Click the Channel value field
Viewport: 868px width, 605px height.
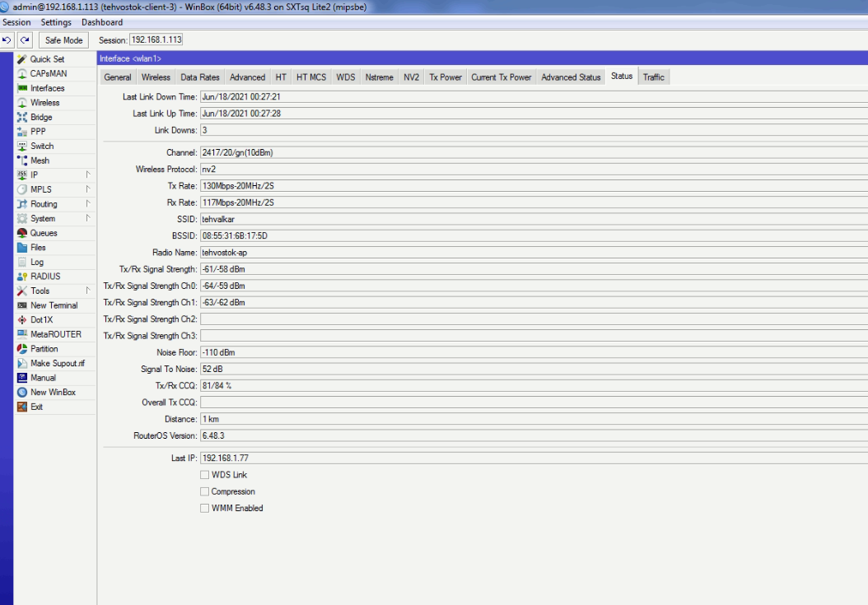pos(534,153)
